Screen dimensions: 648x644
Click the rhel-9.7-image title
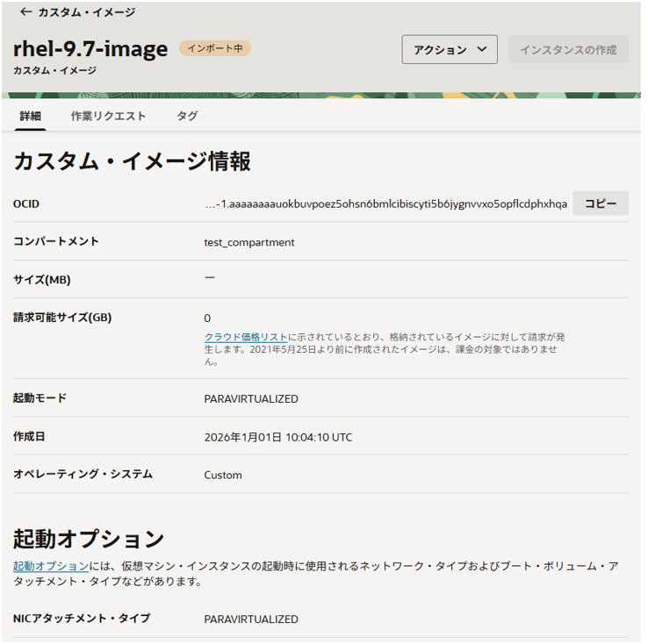[90, 49]
